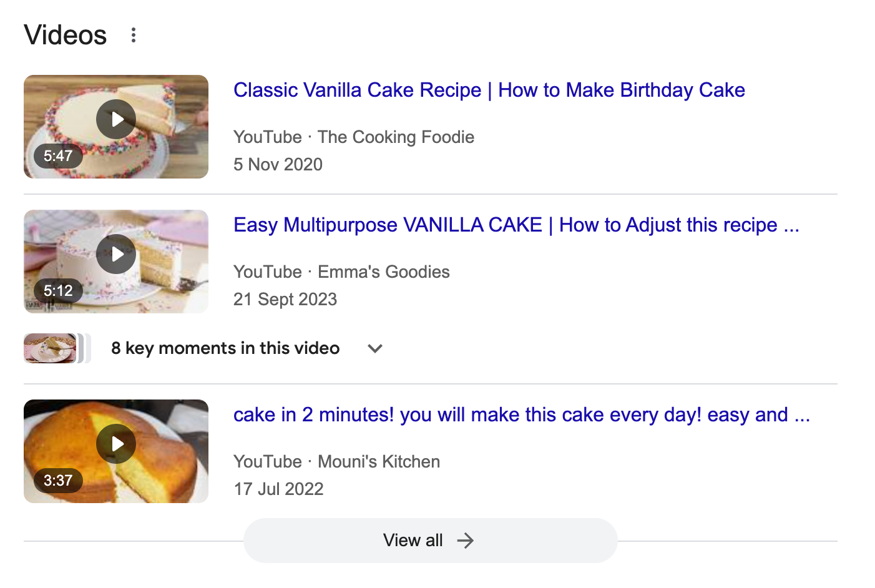Click the 3:37 duration badge
The height and width of the screenshot is (588, 875).
click(57, 481)
